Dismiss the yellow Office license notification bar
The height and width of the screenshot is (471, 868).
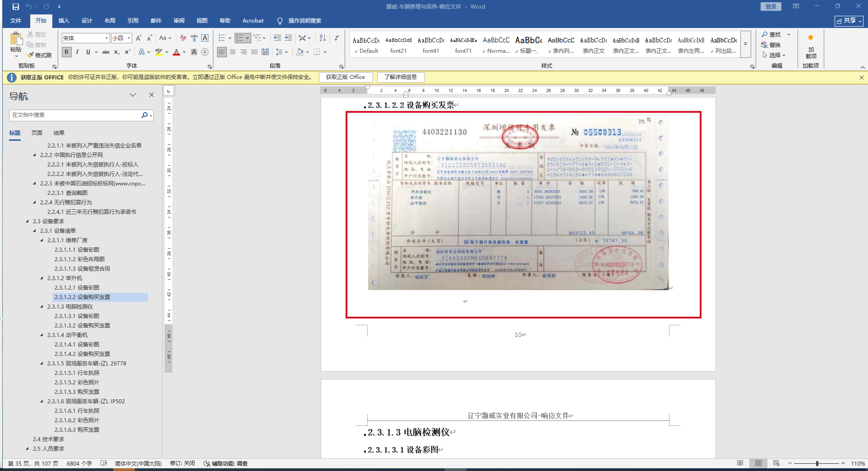point(862,78)
